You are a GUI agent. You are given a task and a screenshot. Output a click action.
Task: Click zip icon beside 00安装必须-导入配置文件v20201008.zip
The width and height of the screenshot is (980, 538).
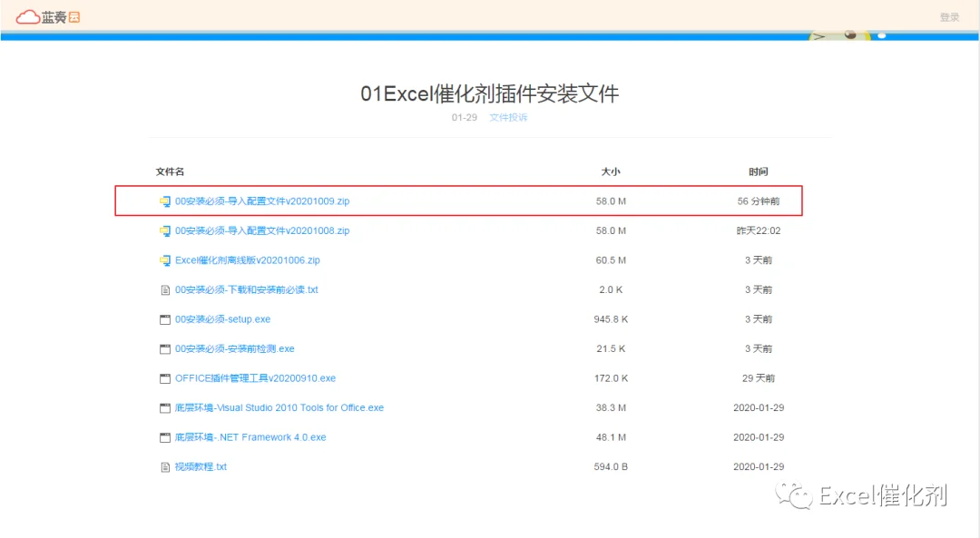click(165, 230)
